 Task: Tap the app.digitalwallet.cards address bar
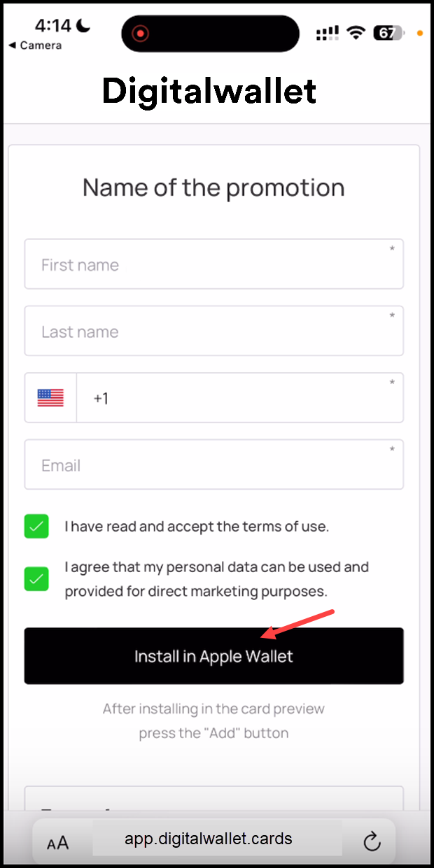209,839
